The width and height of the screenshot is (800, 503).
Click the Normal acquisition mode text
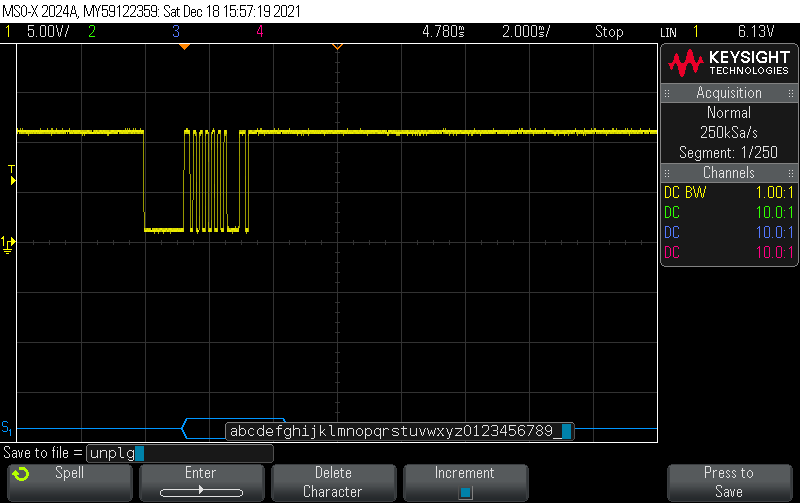tap(729, 113)
